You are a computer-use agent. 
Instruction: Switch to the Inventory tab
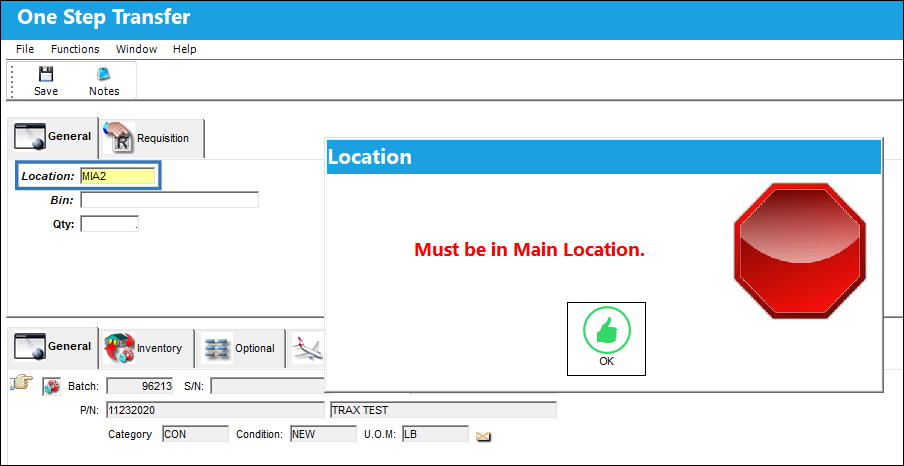pyautogui.click(x=146, y=348)
